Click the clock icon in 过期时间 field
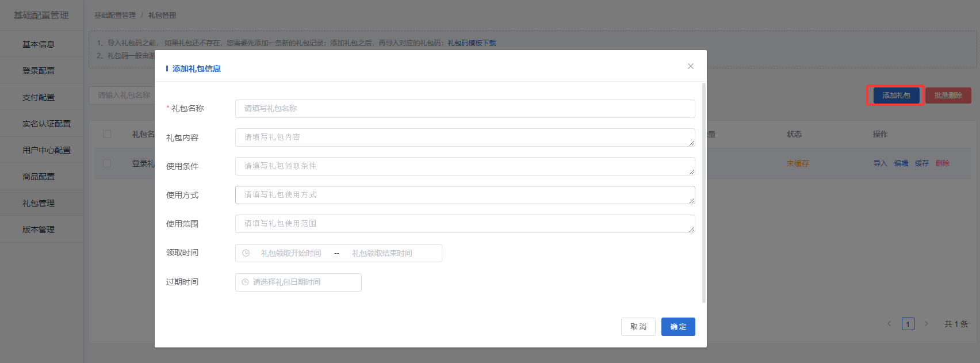 pos(246,282)
